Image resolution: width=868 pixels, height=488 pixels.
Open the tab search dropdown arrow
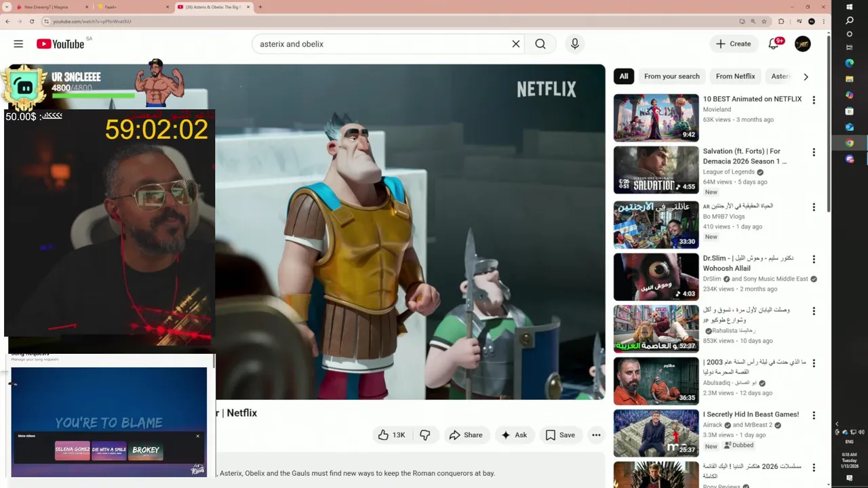[7, 7]
